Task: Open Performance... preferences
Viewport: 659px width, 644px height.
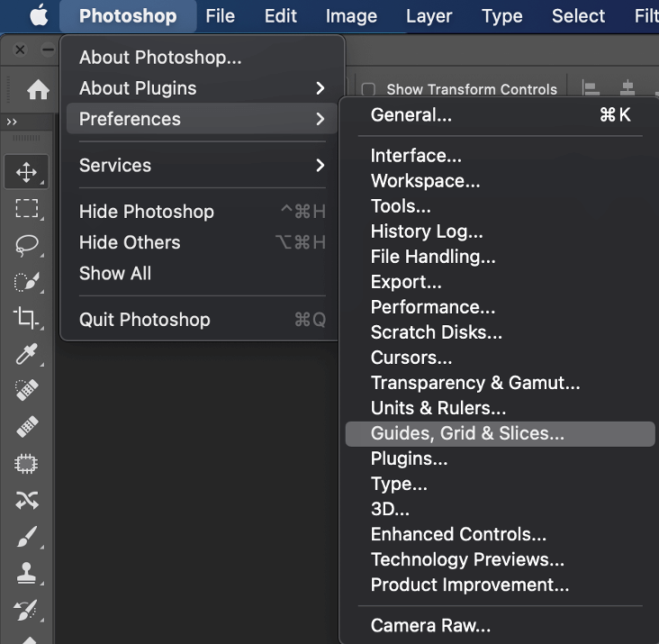Action: point(501,307)
